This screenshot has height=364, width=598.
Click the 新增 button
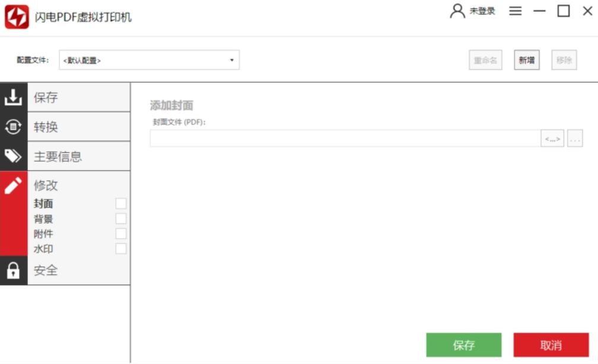pyautogui.click(x=527, y=60)
